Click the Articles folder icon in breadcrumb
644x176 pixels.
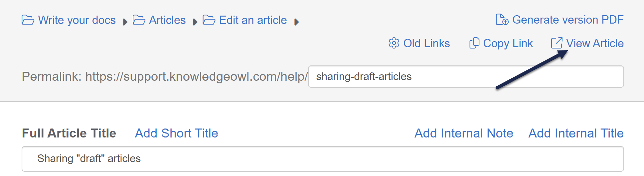(139, 20)
